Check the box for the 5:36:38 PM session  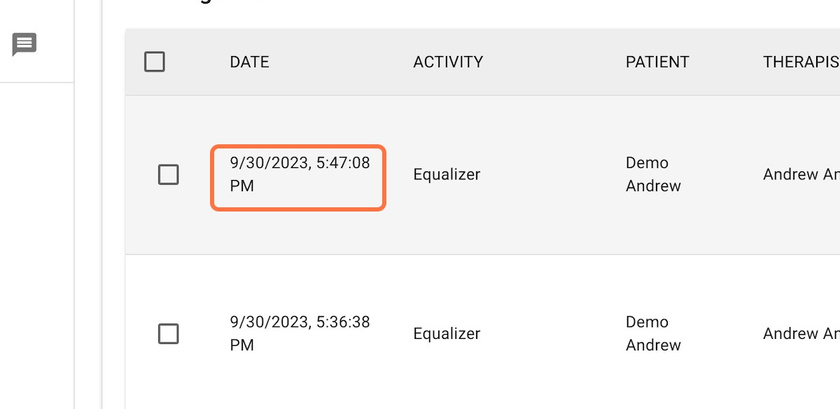tap(168, 334)
